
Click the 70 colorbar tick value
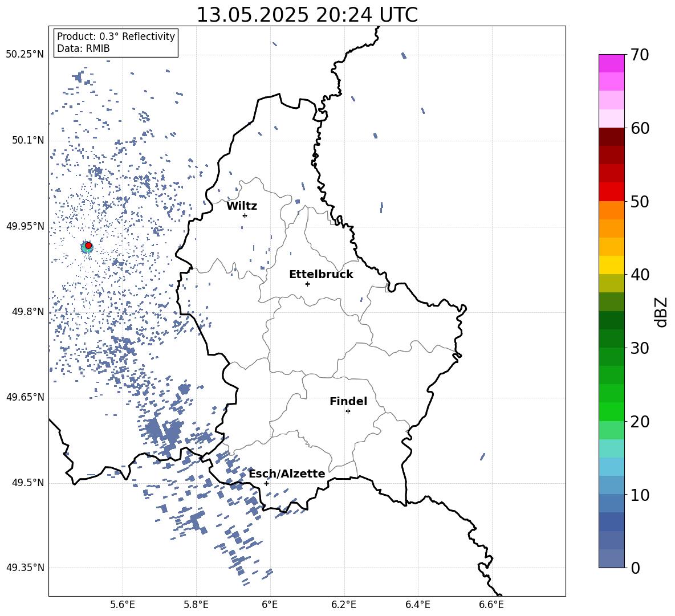coord(640,55)
